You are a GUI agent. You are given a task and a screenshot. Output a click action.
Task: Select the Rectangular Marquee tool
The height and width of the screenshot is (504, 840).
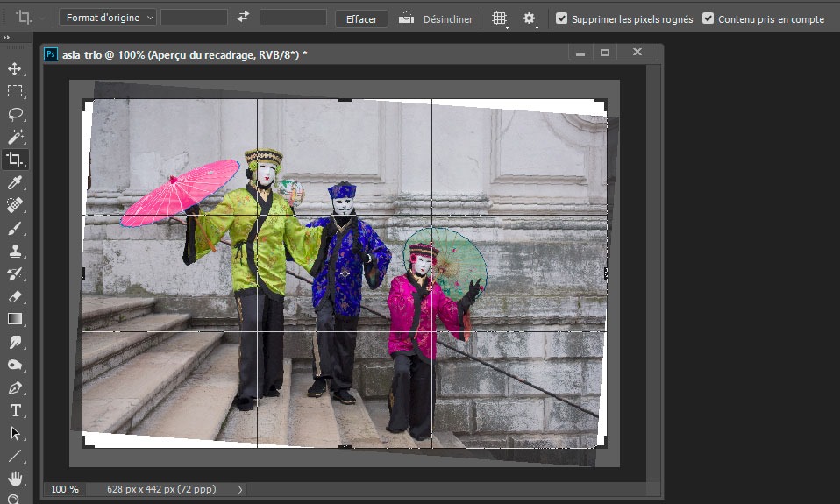[x=15, y=91]
